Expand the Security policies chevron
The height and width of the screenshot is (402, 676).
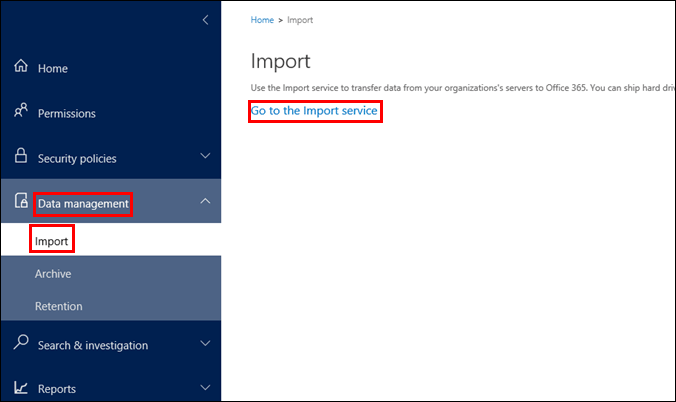[x=205, y=157]
